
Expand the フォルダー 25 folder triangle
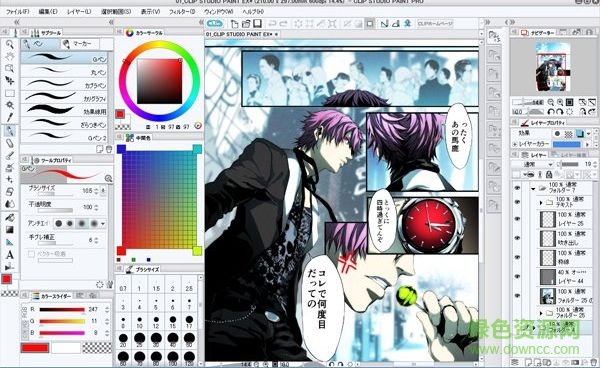541,314
